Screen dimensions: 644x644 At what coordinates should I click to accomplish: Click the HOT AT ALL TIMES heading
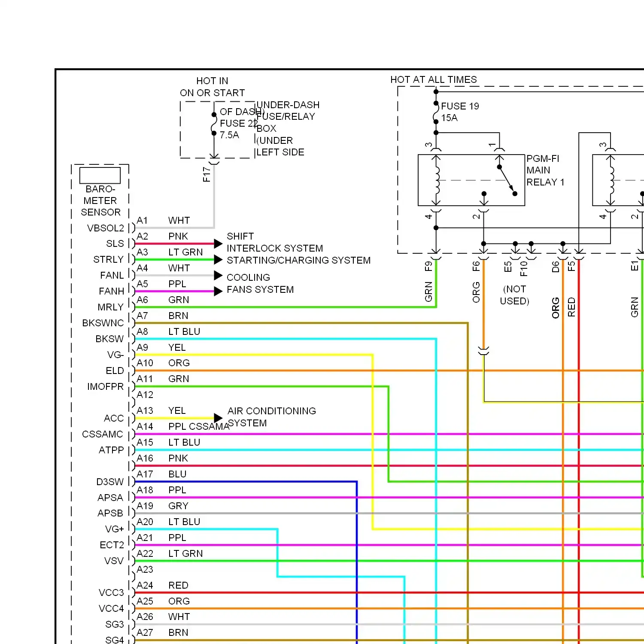coord(433,80)
